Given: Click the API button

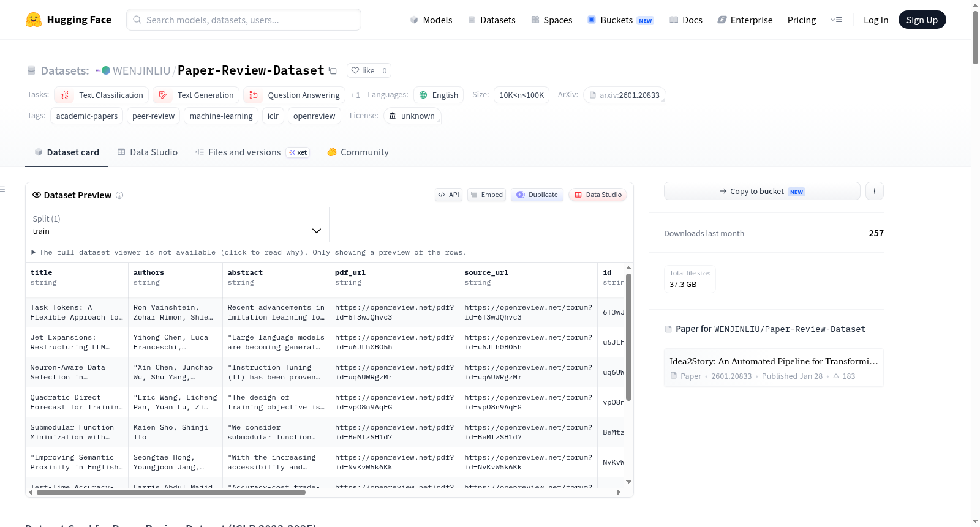Looking at the screenshot, I should [x=448, y=195].
